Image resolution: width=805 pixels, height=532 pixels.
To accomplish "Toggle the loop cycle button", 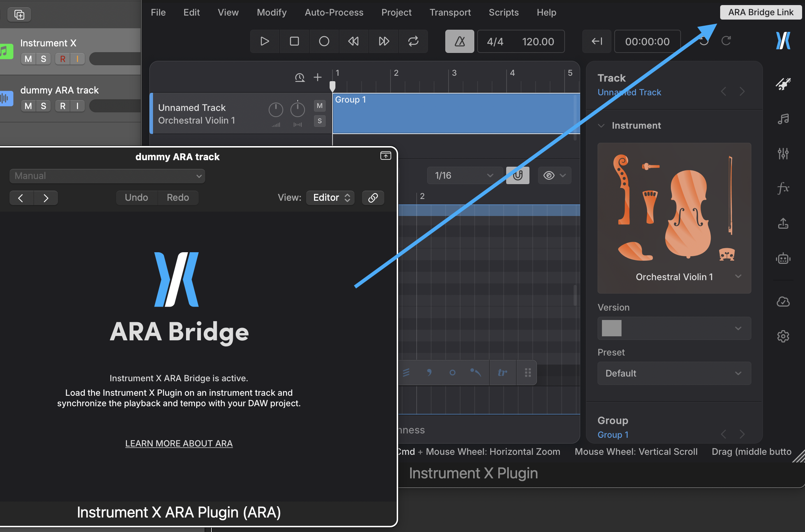I will click(x=413, y=41).
